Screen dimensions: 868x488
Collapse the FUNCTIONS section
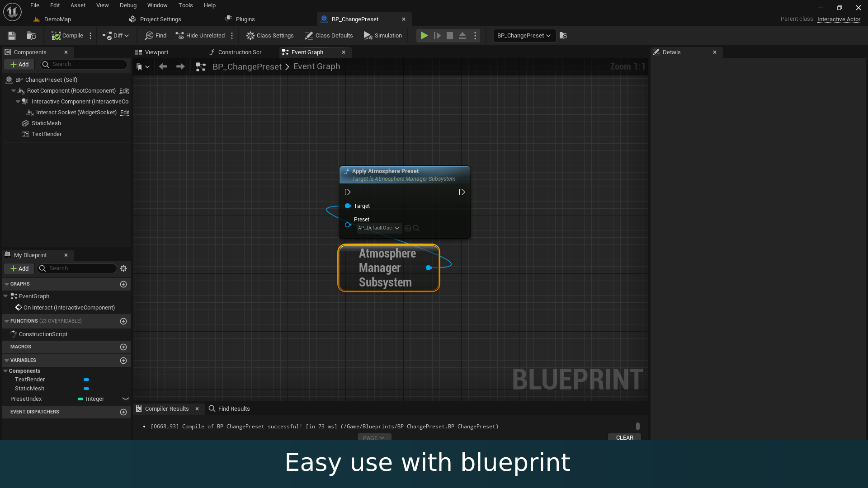[7, 321]
